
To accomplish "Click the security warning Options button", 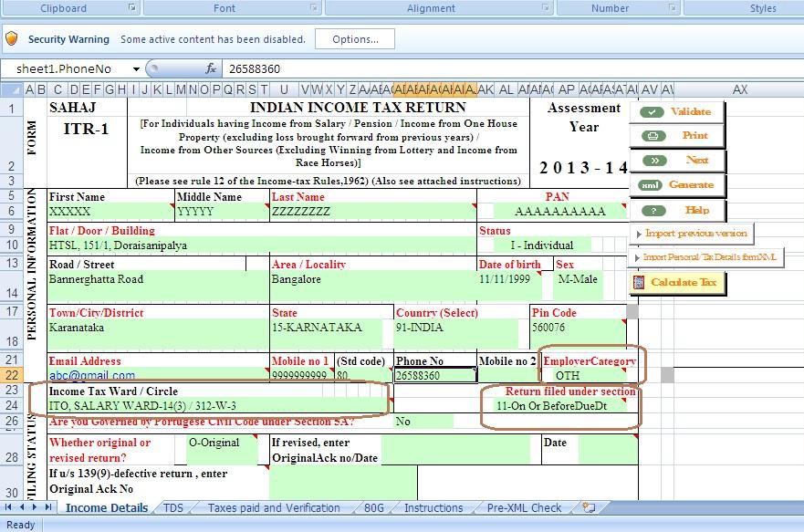I will click(x=354, y=39).
